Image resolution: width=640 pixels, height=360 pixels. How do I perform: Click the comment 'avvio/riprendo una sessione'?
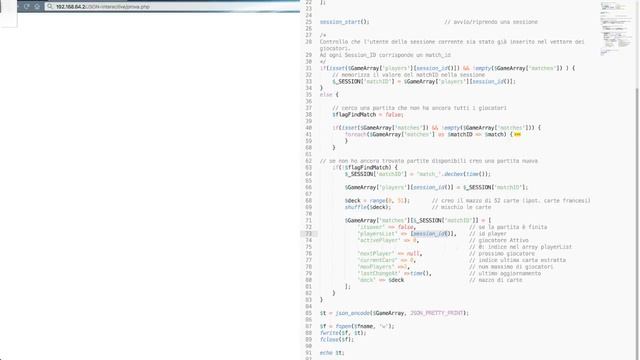tap(491, 22)
